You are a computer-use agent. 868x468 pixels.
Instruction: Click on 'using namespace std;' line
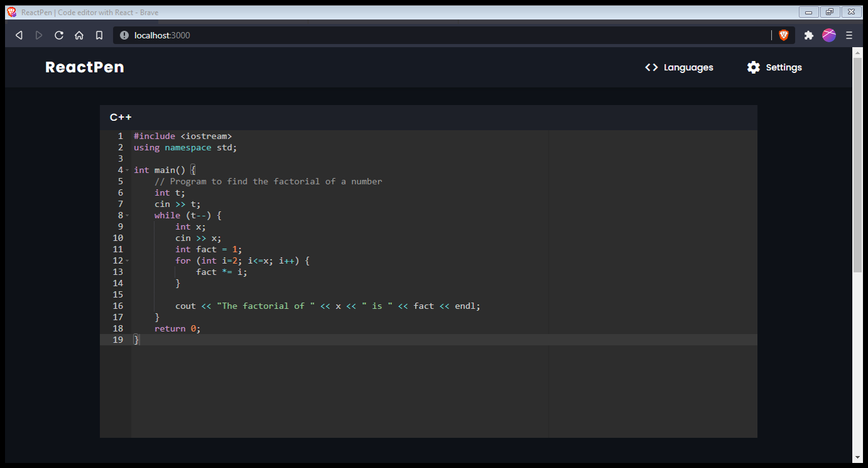[185, 147]
